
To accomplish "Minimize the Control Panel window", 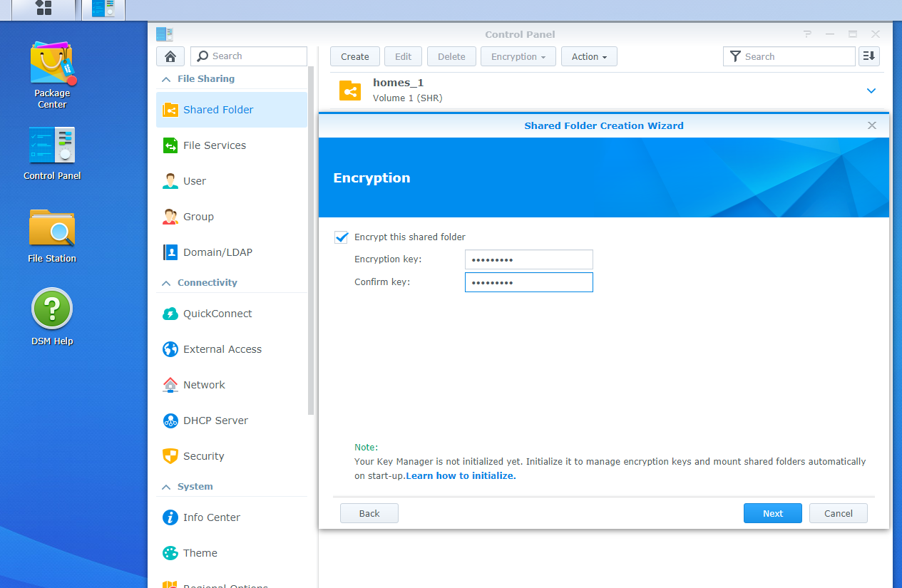I will click(x=830, y=34).
